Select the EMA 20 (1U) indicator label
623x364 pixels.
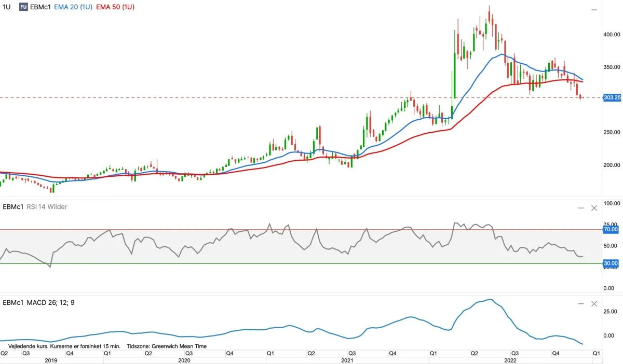tap(73, 7)
